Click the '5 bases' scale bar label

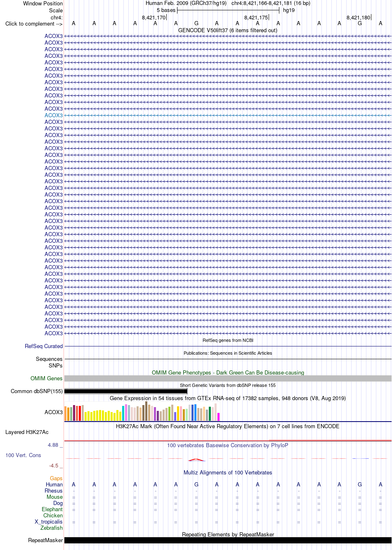click(166, 10)
